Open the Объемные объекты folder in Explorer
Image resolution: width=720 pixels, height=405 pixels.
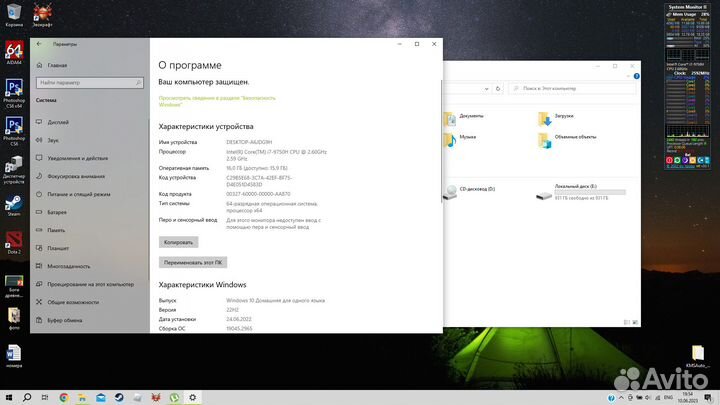[567, 140]
